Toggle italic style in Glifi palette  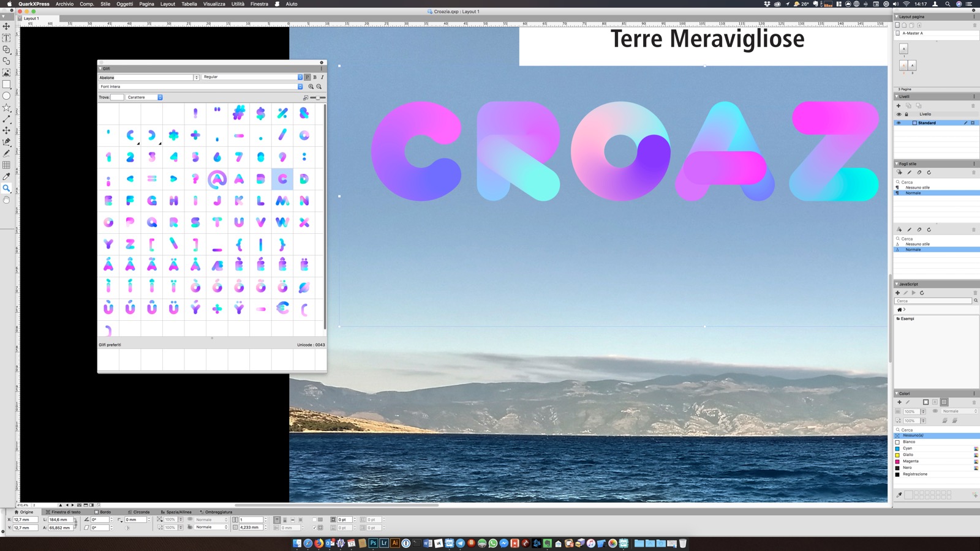click(x=322, y=77)
